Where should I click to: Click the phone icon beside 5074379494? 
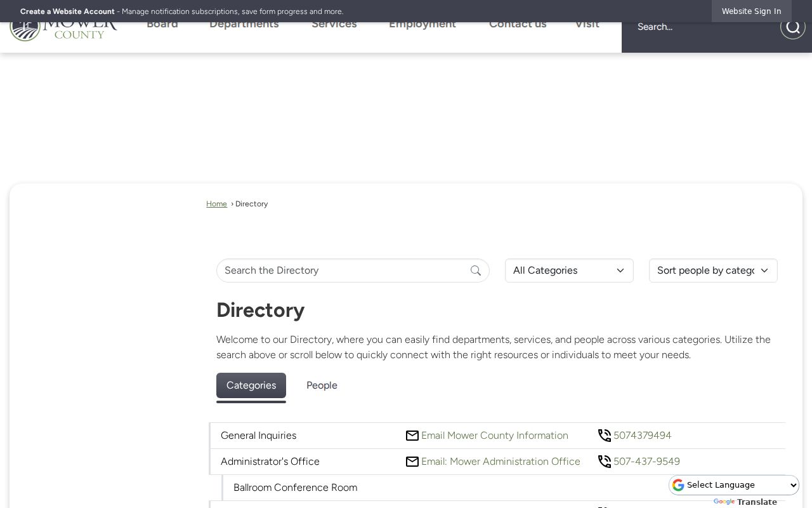[x=605, y=436]
